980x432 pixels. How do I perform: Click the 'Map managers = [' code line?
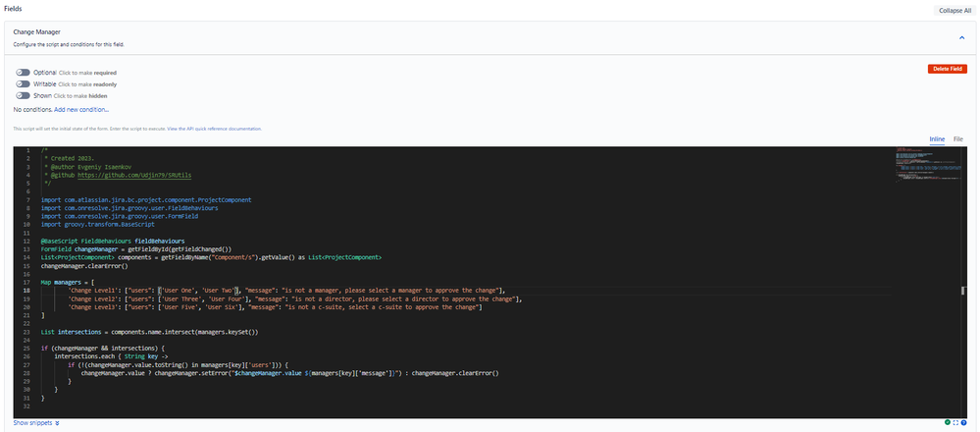(x=68, y=283)
